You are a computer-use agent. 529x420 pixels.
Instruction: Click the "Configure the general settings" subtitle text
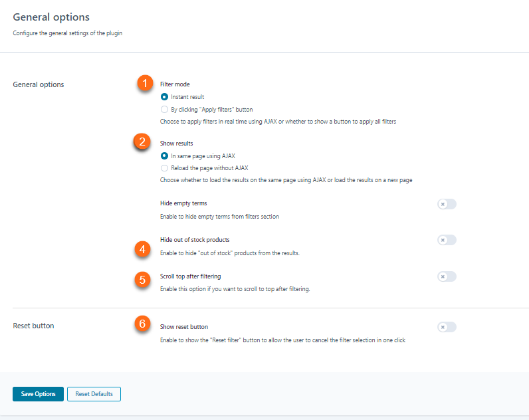coord(67,33)
